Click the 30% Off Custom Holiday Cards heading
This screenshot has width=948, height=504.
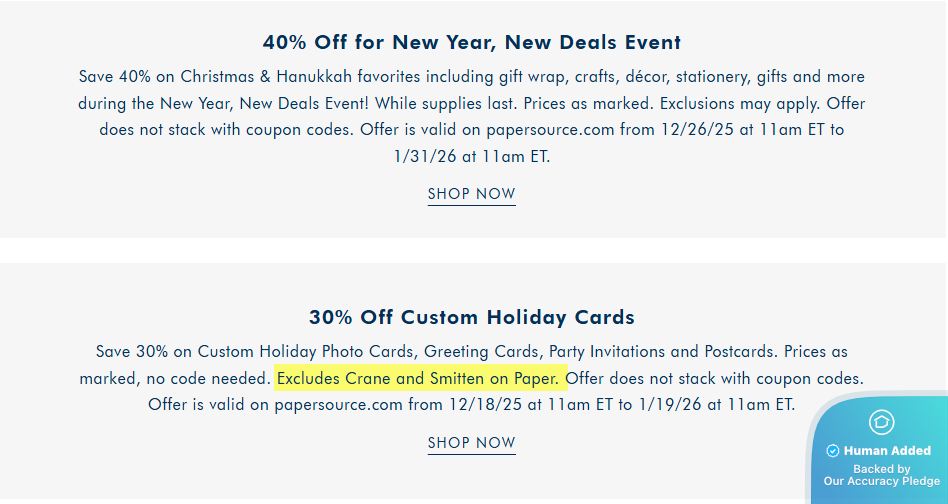coord(472,318)
